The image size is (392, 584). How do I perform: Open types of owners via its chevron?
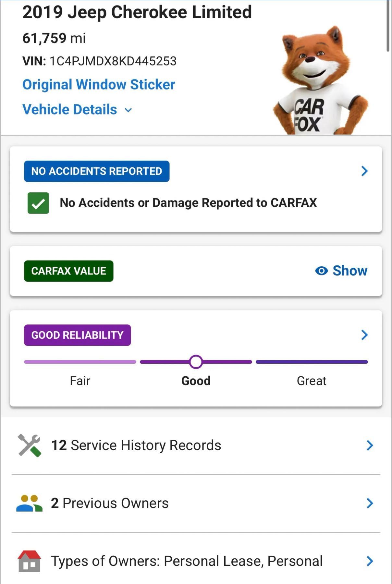(x=370, y=561)
